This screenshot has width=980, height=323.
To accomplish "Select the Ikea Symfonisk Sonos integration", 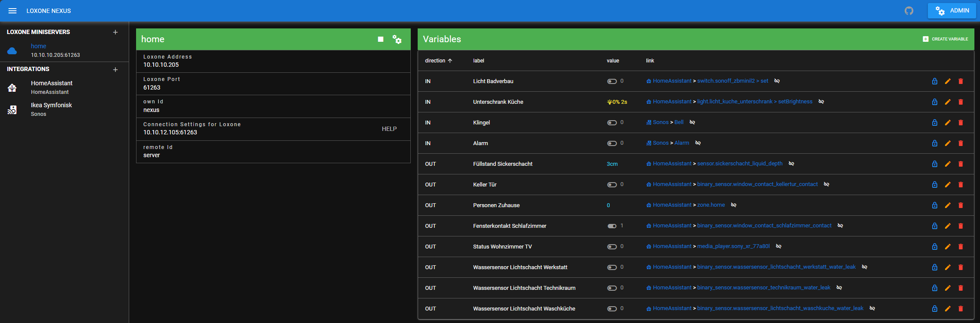I will [x=51, y=109].
